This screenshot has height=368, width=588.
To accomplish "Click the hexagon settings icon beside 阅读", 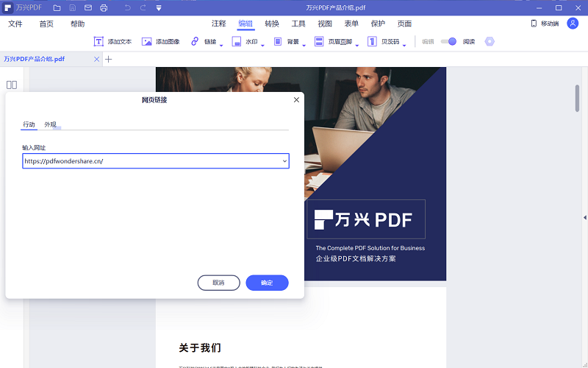I will [490, 42].
